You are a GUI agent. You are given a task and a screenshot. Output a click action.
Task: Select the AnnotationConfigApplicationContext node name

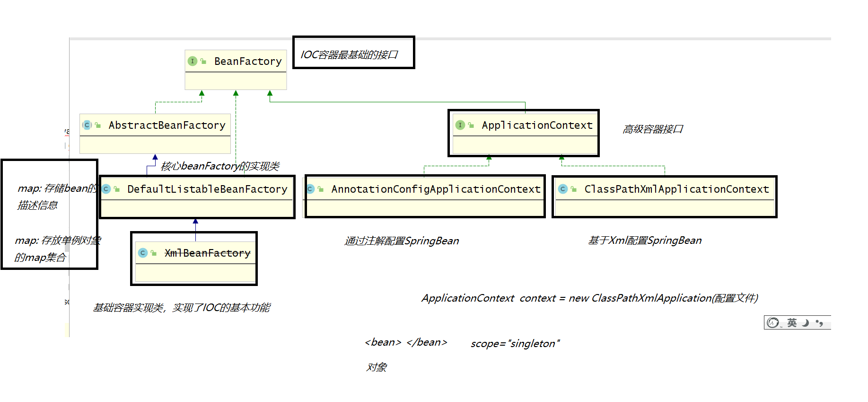[x=436, y=189]
